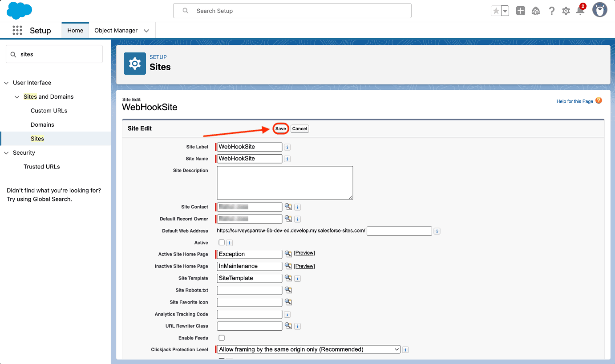
Task: Select Domains in the setup sidebar
Action: coord(42,125)
